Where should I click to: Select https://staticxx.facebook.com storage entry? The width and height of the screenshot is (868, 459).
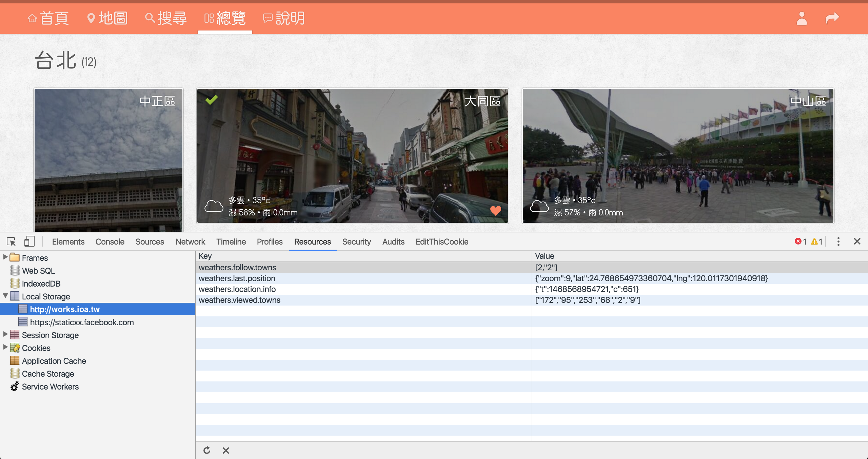82,322
